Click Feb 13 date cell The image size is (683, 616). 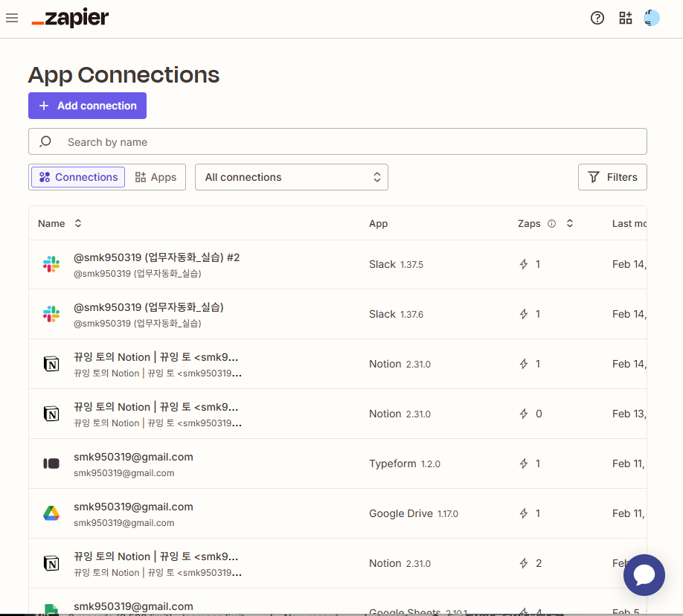(x=629, y=414)
